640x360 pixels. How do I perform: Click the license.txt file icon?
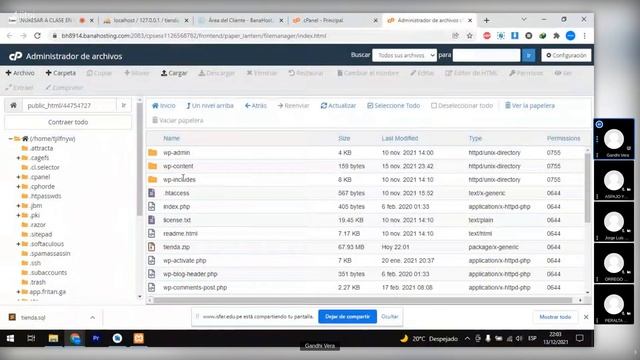pos(152,220)
